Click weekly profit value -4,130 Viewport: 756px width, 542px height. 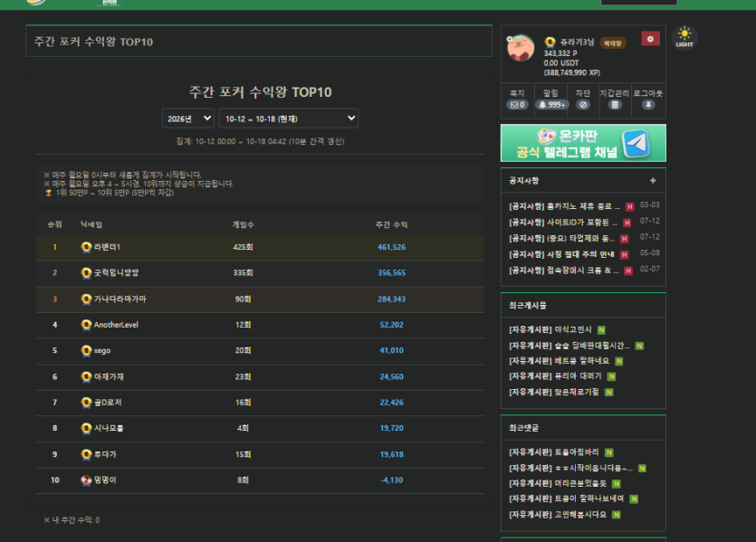click(x=391, y=480)
